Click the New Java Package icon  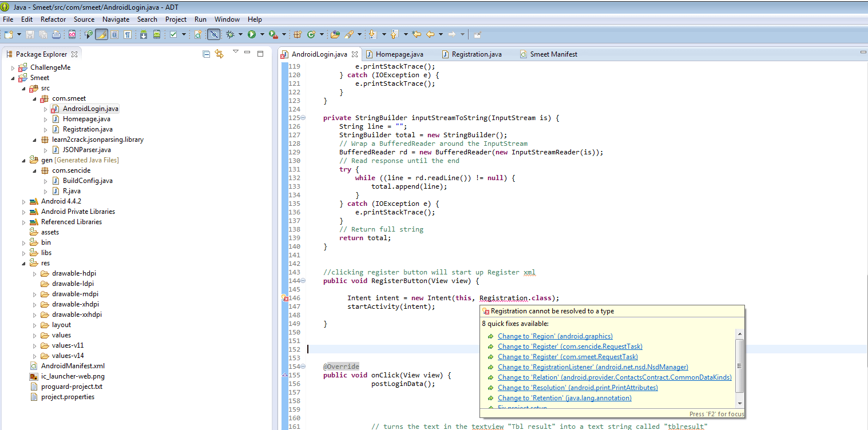(x=298, y=35)
